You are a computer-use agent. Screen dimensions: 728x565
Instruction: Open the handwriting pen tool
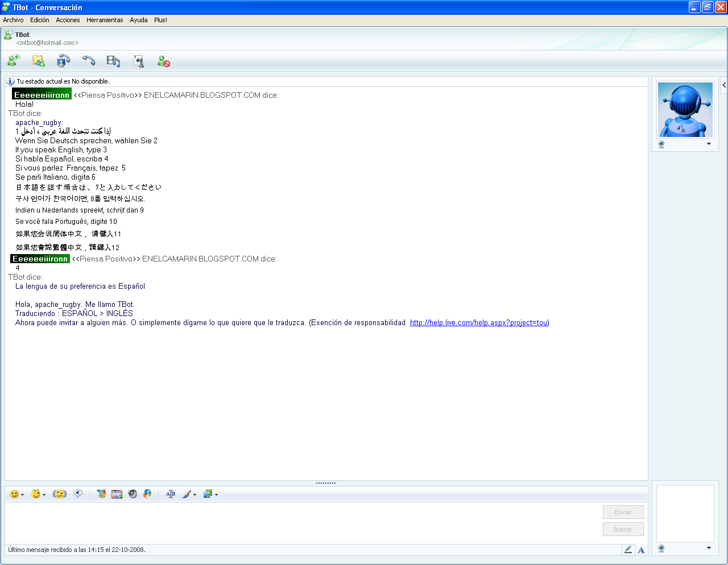pyautogui.click(x=101, y=494)
